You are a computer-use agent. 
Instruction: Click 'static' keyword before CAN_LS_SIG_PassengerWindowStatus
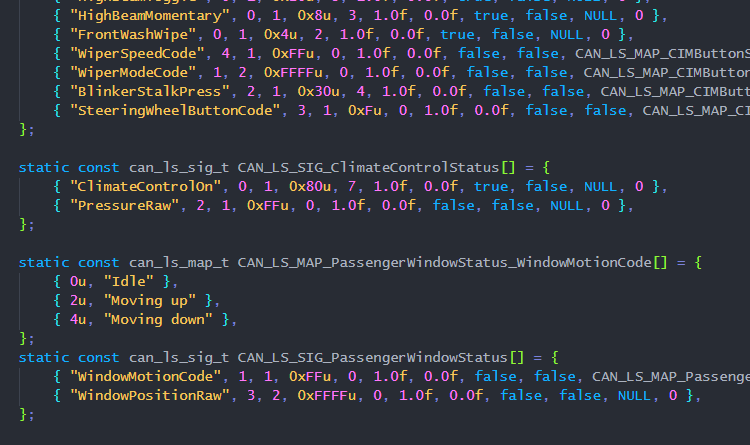(x=44, y=358)
